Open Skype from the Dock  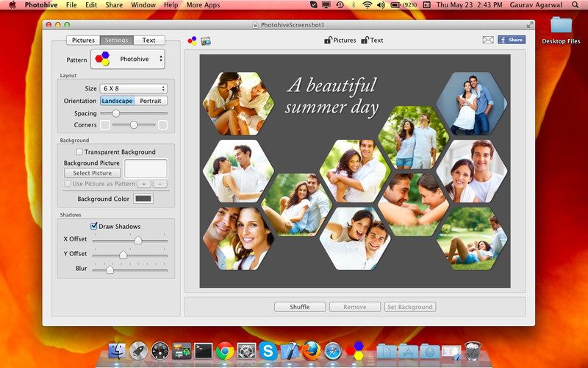pyautogui.click(x=268, y=351)
